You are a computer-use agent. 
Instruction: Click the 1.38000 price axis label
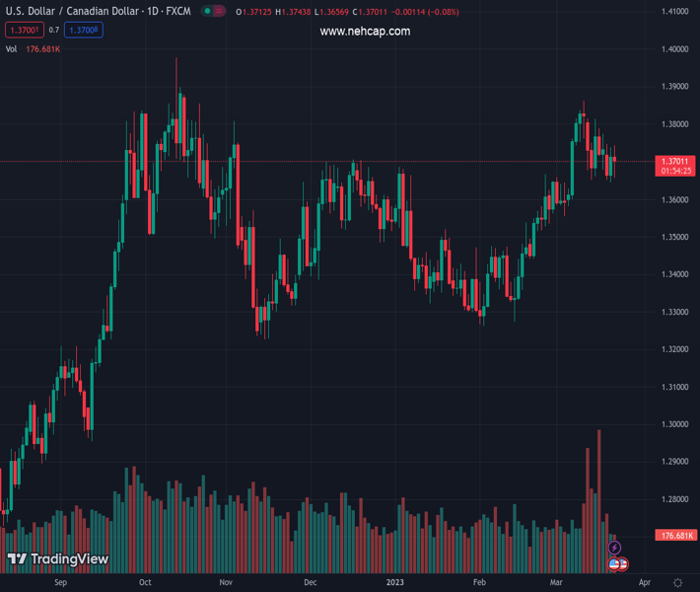(x=675, y=124)
